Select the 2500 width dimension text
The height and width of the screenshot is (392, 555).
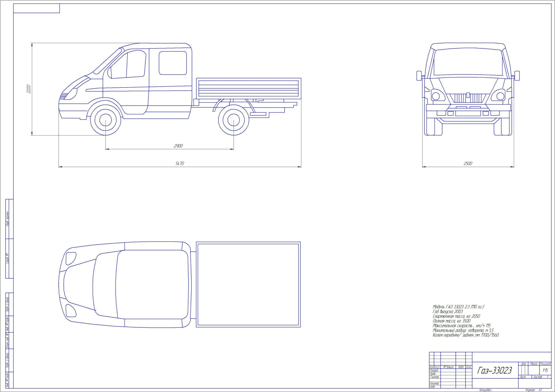(468, 164)
